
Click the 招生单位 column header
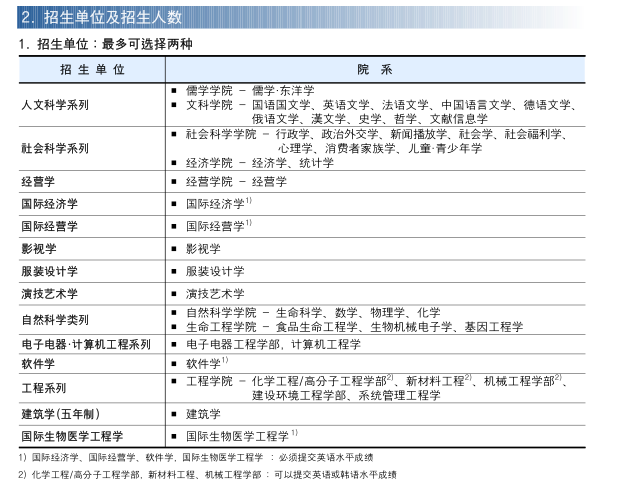click(x=92, y=69)
